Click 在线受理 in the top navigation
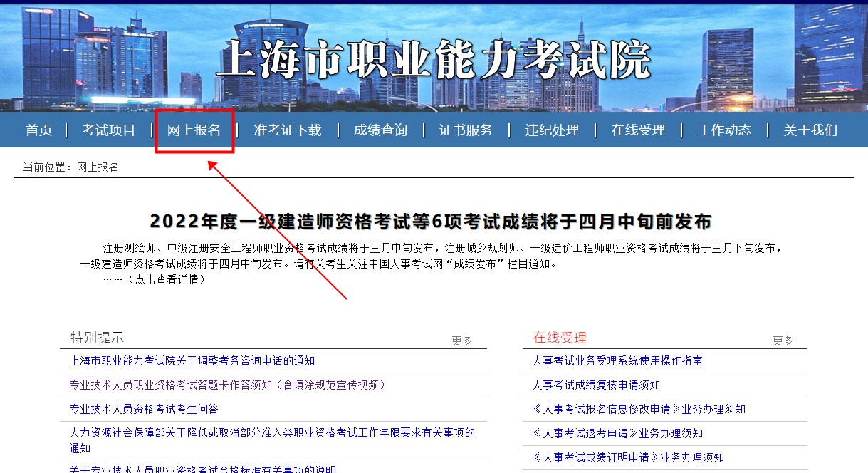868x473 pixels. click(x=637, y=130)
